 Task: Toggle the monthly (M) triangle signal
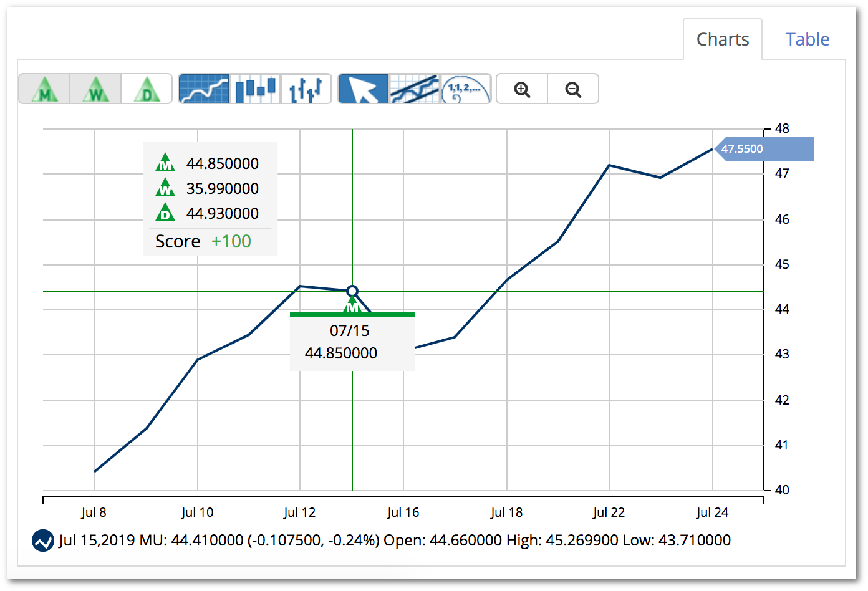pyautogui.click(x=44, y=89)
